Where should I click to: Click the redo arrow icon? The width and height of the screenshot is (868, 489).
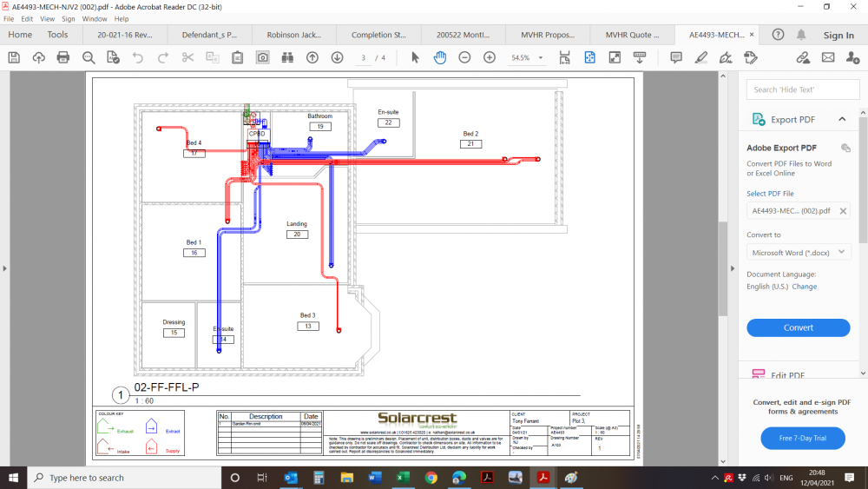(x=163, y=57)
